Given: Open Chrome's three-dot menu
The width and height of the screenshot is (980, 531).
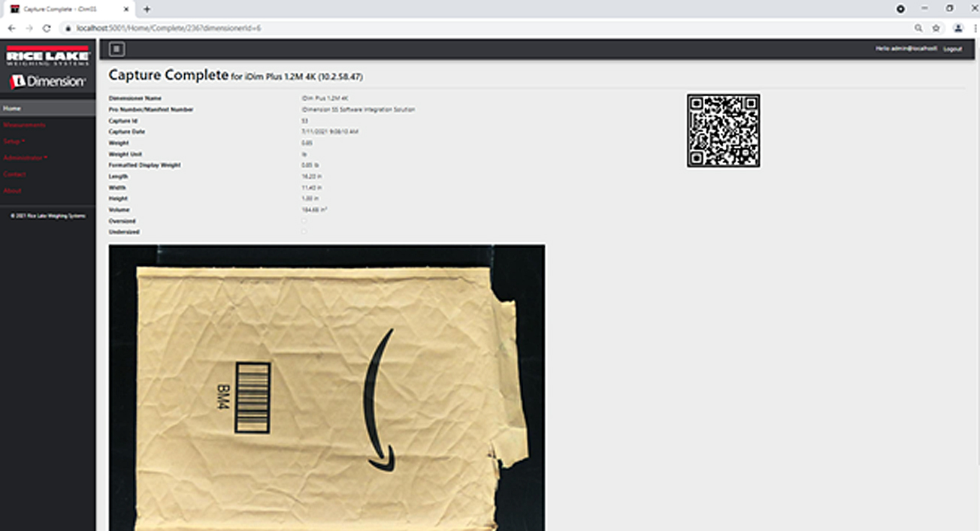Looking at the screenshot, I should (974, 28).
